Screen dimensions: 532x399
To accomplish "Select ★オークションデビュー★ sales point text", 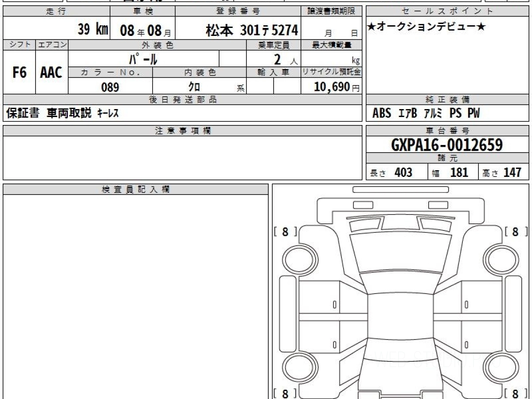I will pyautogui.click(x=426, y=27).
